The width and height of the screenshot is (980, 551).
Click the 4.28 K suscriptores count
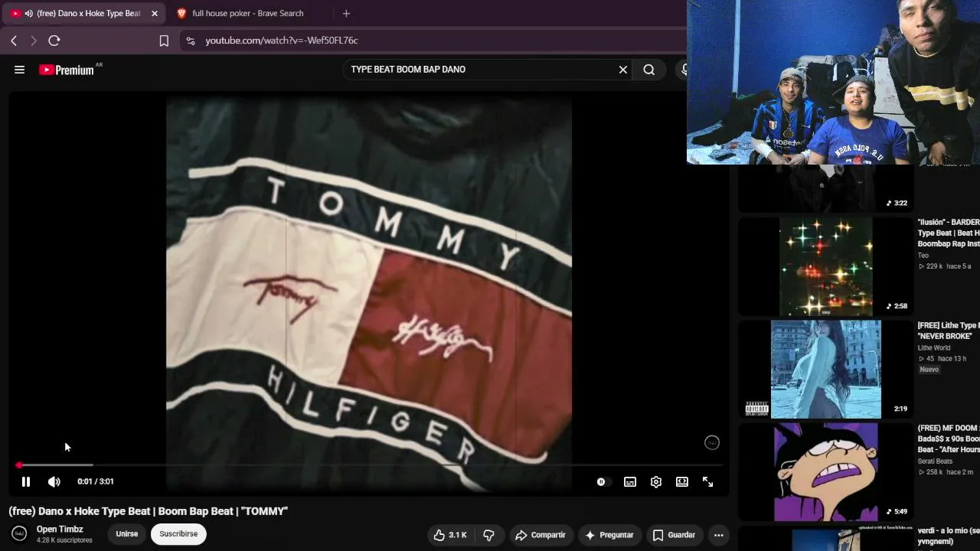pyautogui.click(x=64, y=540)
